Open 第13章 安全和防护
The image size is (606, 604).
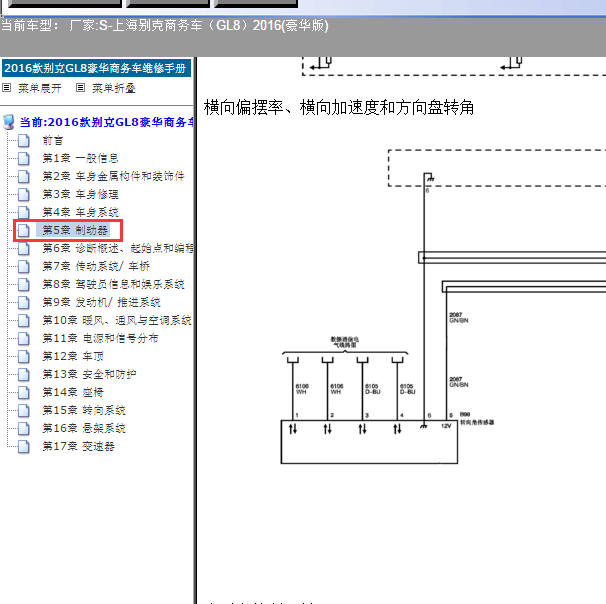click(x=89, y=374)
